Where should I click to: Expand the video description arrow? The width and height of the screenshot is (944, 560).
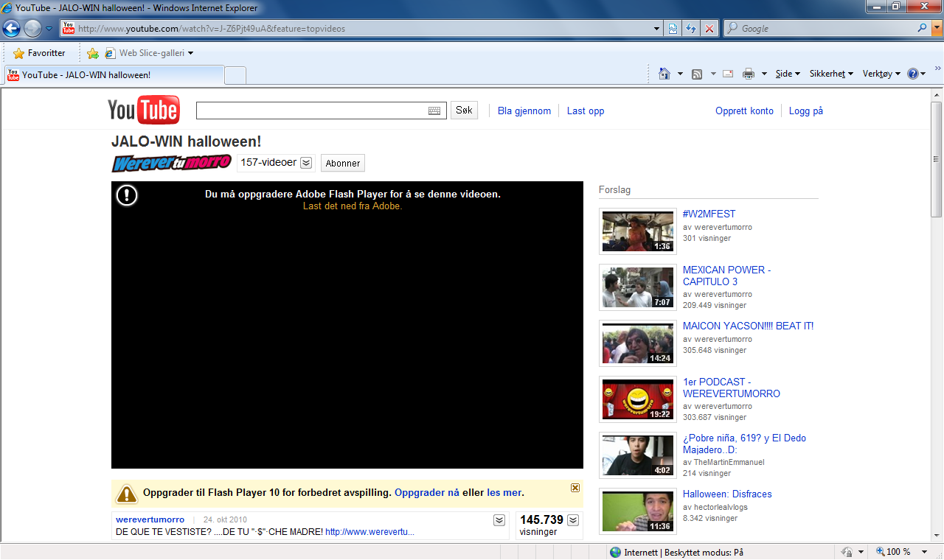click(x=499, y=520)
